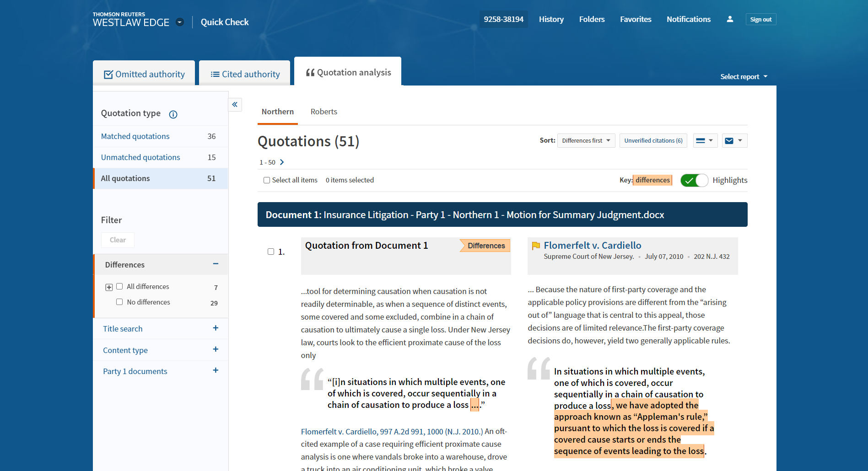Viewport: 868px width, 471px height.
Task: Click the Unverified citations (6) button
Action: pos(653,141)
